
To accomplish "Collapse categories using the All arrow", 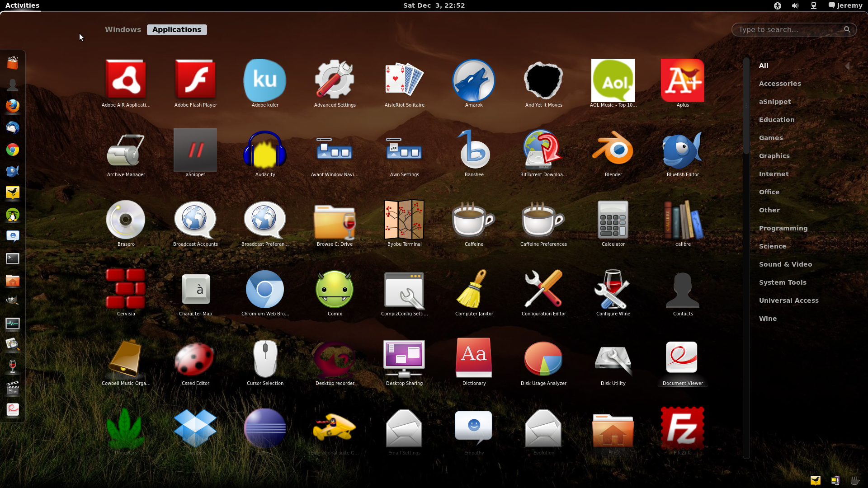I will (x=847, y=66).
